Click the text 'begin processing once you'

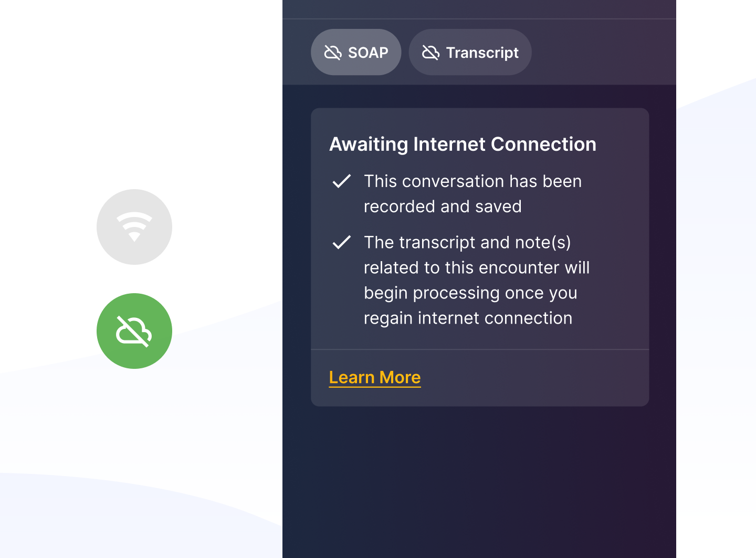470,293
